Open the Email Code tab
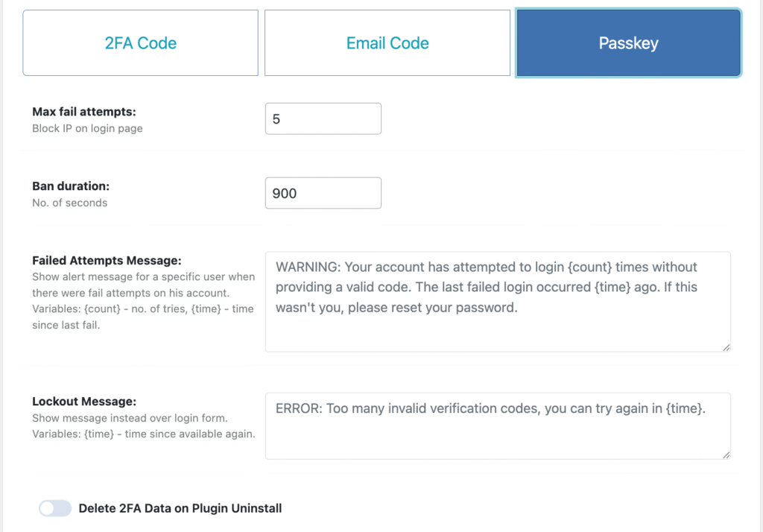 coord(387,43)
